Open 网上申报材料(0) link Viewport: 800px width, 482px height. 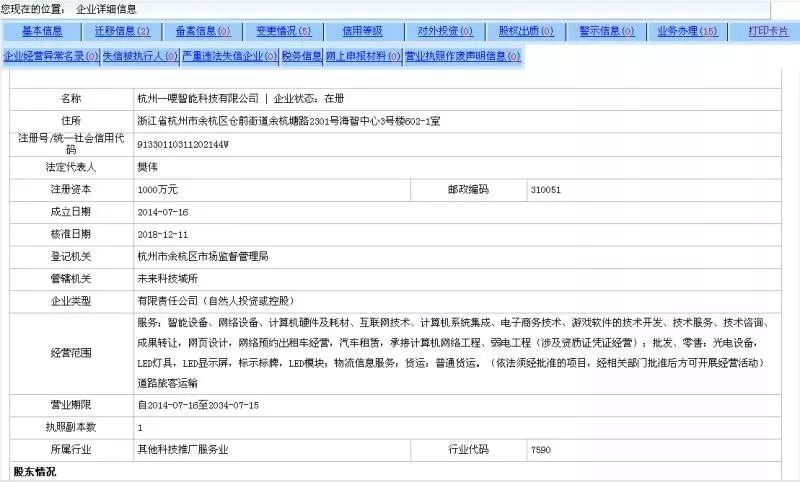[363, 56]
